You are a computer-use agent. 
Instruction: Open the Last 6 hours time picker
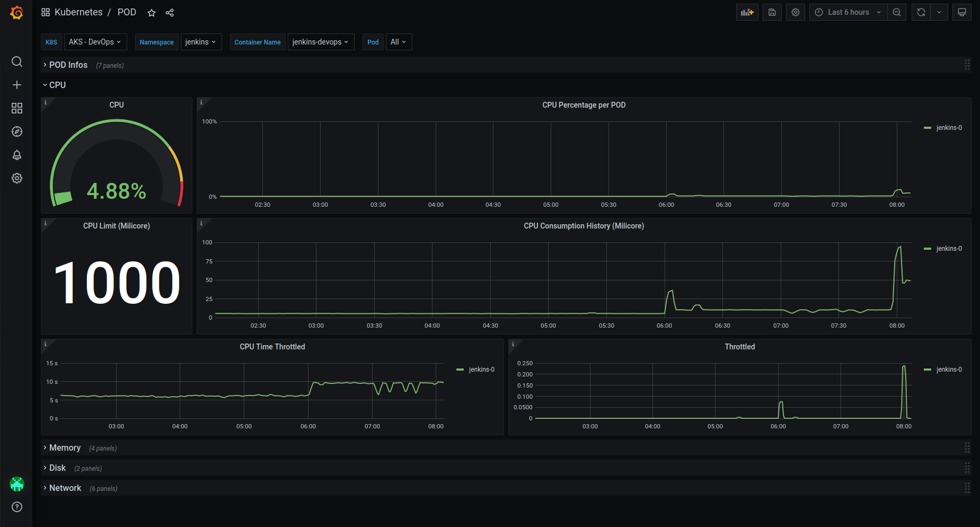click(848, 12)
